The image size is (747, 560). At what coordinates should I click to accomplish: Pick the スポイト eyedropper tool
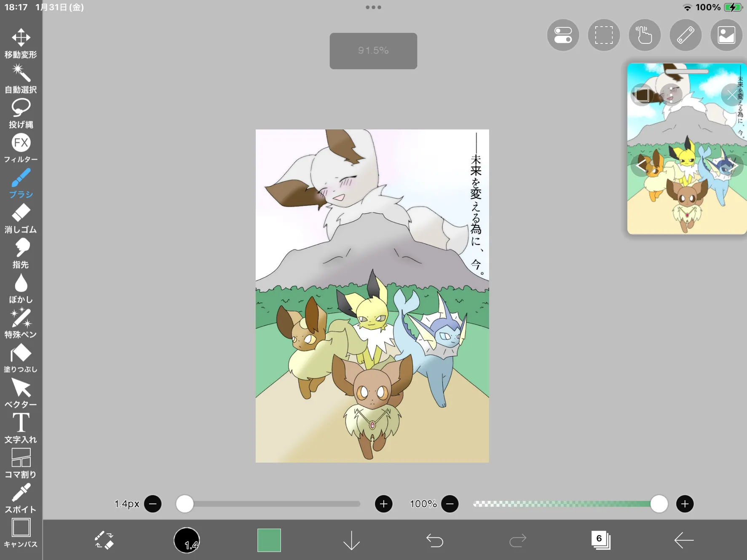point(21,498)
